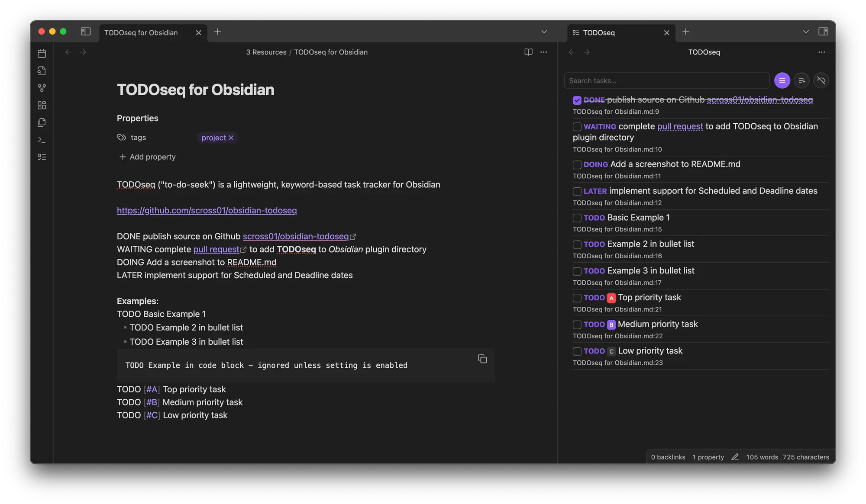Check the Low priority task checkbox
The image size is (866, 504).
pyautogui.click(x=577, y=352)
